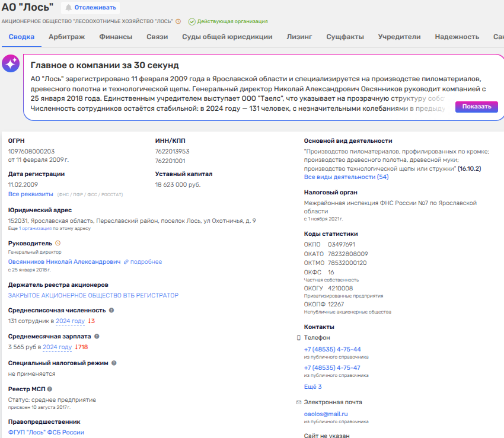This screenshot has height=438, width=504.
Task: Open the Учредители tab
Action: click(399, 37)
